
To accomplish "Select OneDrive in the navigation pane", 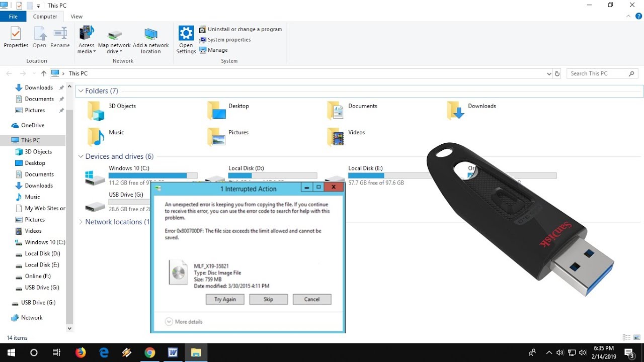I will point(33,125).
